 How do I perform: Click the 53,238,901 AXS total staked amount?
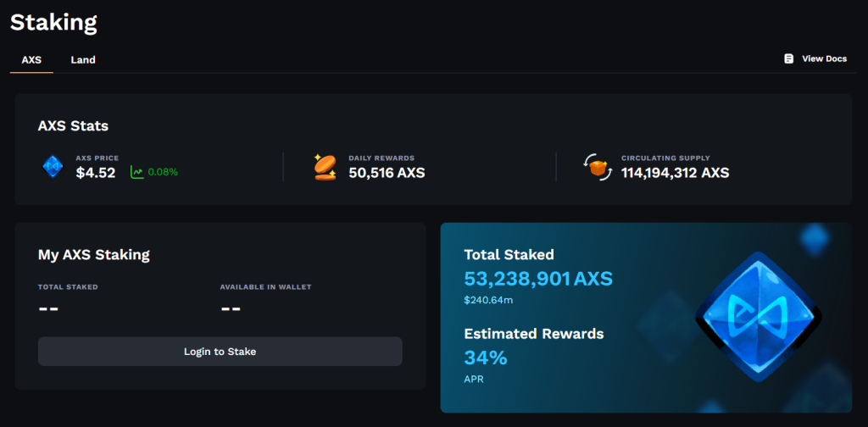[x=538, y=278]
